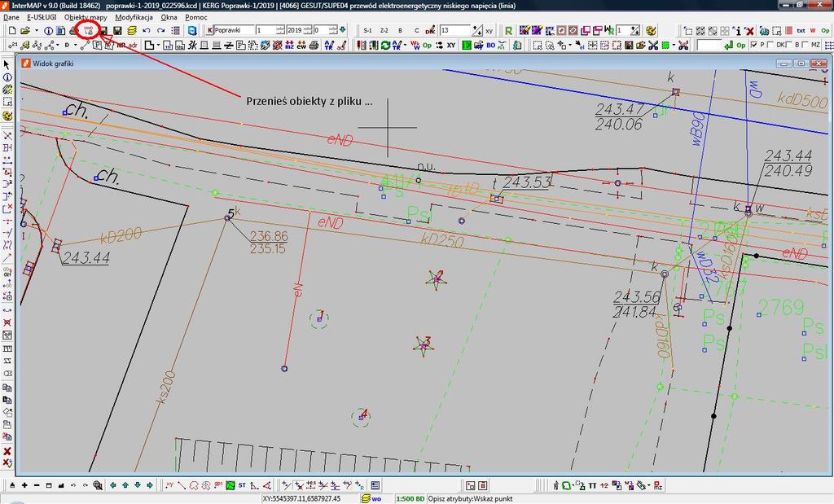Click the open folder icon
Image resolution: width=834 pixels, height=504 pixels.
click(x=24, y=31)
